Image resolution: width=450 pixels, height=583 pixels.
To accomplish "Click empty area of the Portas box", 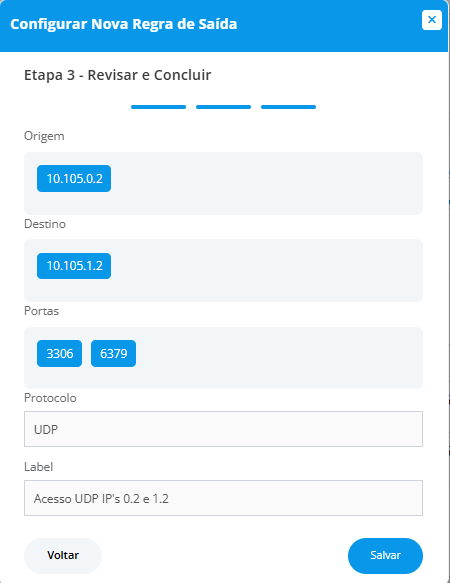I will [x=279, y=358].
